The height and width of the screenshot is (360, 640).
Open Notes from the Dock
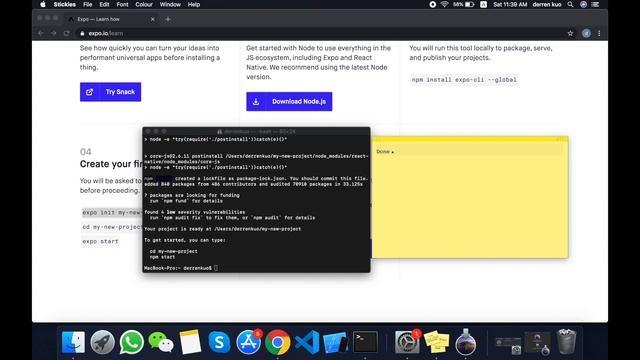(190, 342)
